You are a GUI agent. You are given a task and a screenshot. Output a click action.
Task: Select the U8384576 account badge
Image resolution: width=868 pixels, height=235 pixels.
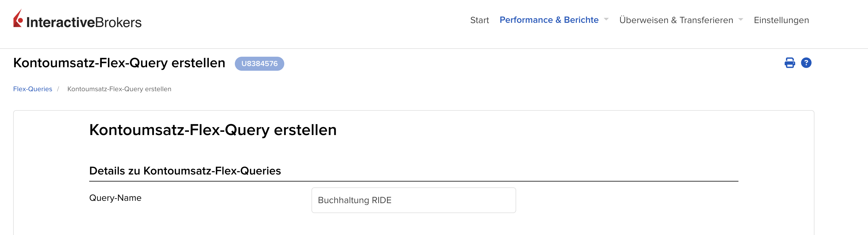pos(259,64)
